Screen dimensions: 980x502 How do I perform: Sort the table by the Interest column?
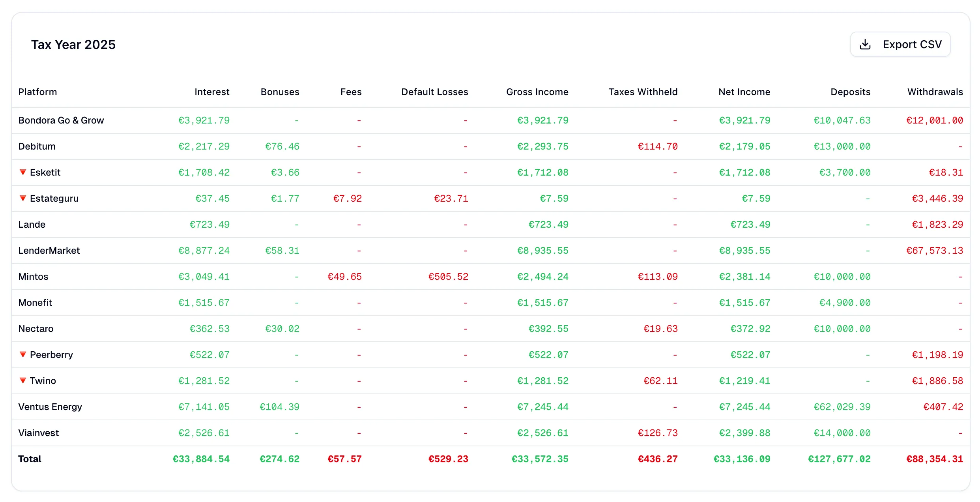tap(212, 92)
